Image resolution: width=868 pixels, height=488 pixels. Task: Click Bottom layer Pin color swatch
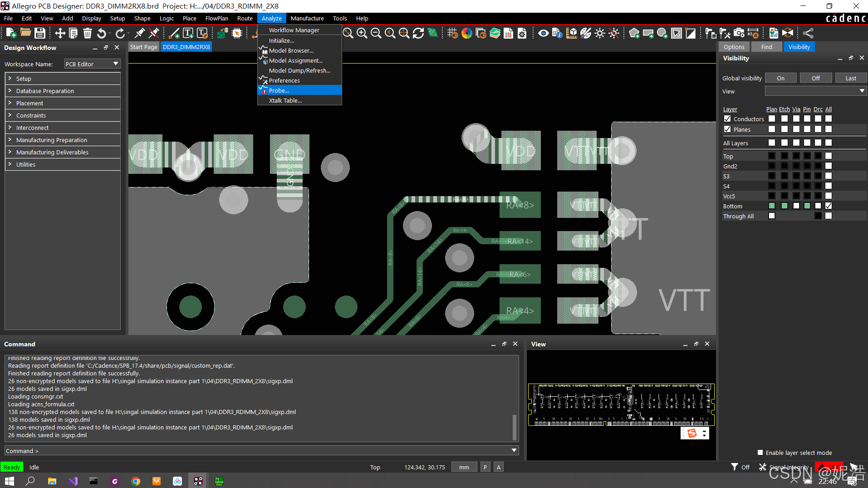tap(807, 206)
